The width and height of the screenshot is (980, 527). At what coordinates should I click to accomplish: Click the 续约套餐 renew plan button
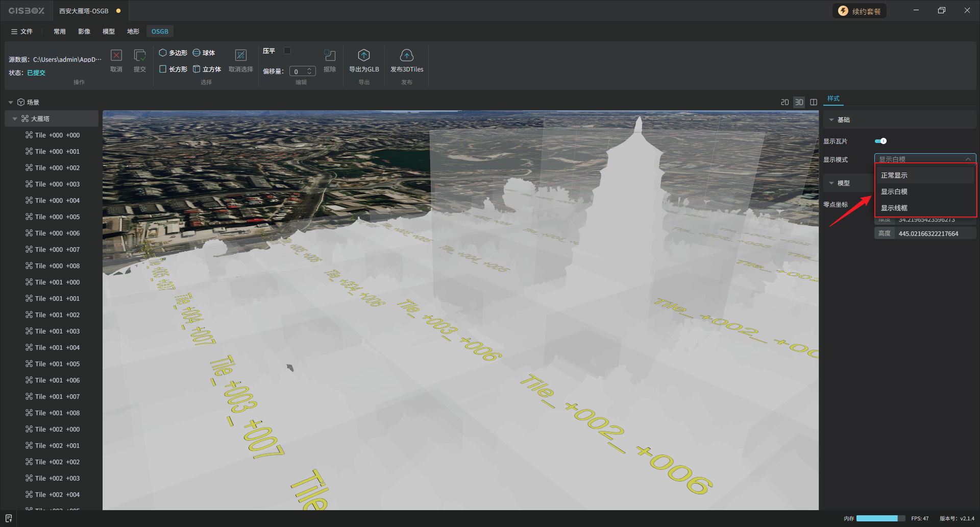860,11
